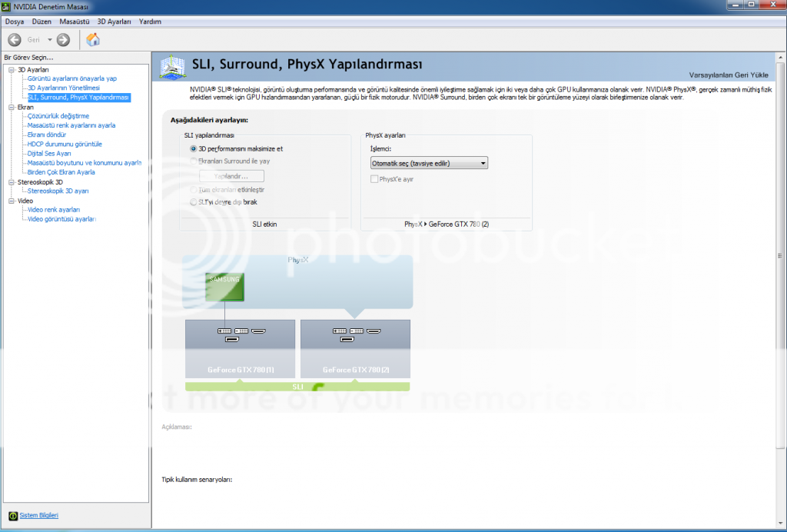The image size is (787, 532).
Task: Open the Dosya menu
Action: click(15, 22)
